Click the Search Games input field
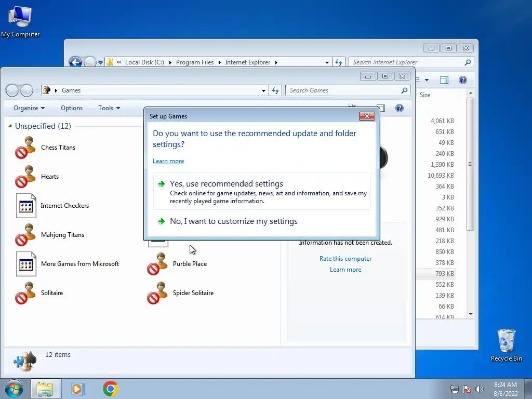 click(344, 90)
